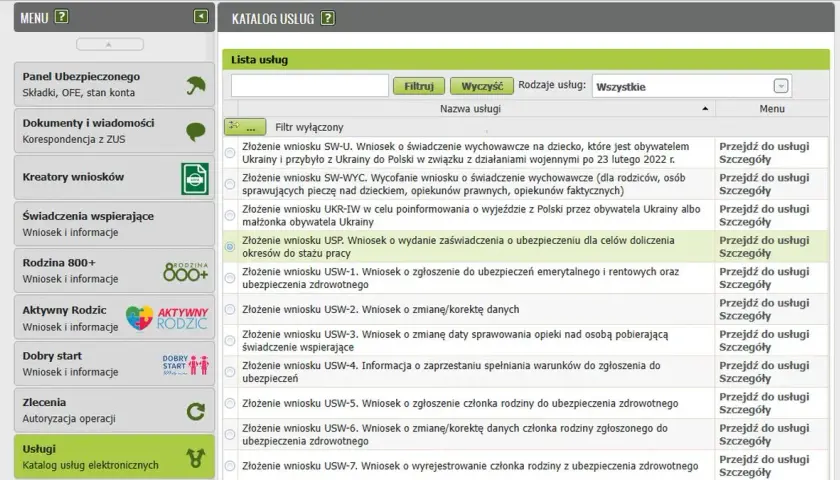Image resolution: width=840 pixels, height=480 pixels.
Task: Click the menu scroll-up arrow bar
Action: click(x=110, y=44)
